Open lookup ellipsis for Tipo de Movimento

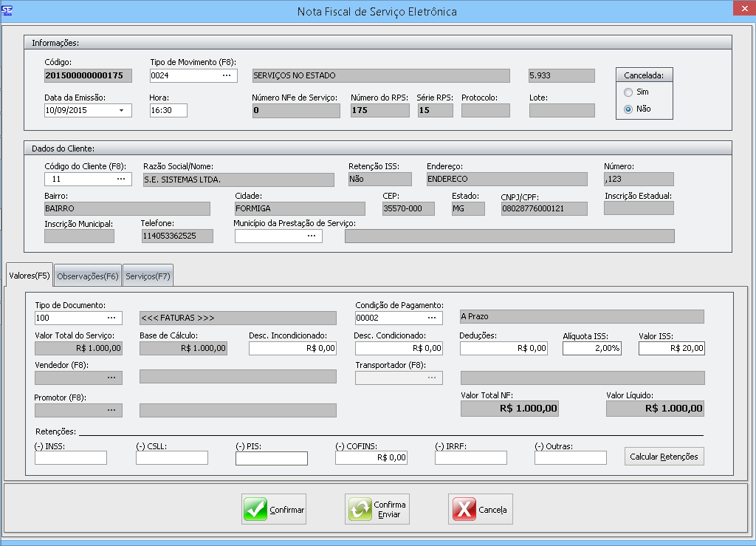click(227, 75)
